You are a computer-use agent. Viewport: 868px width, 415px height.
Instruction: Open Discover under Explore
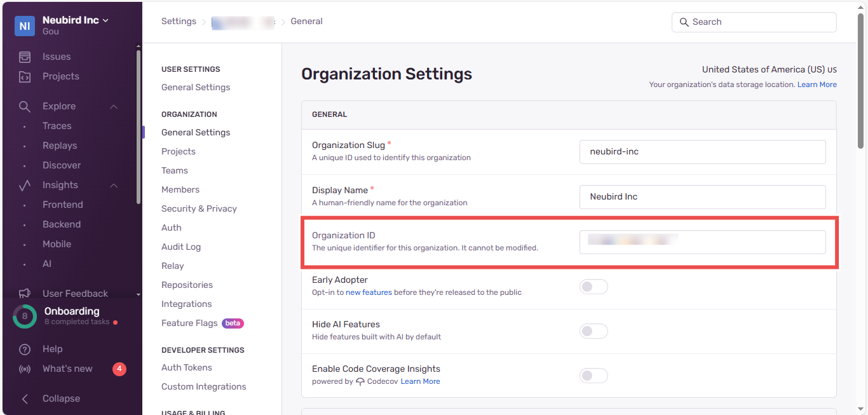pyautogui.click(x=61, y=165)
